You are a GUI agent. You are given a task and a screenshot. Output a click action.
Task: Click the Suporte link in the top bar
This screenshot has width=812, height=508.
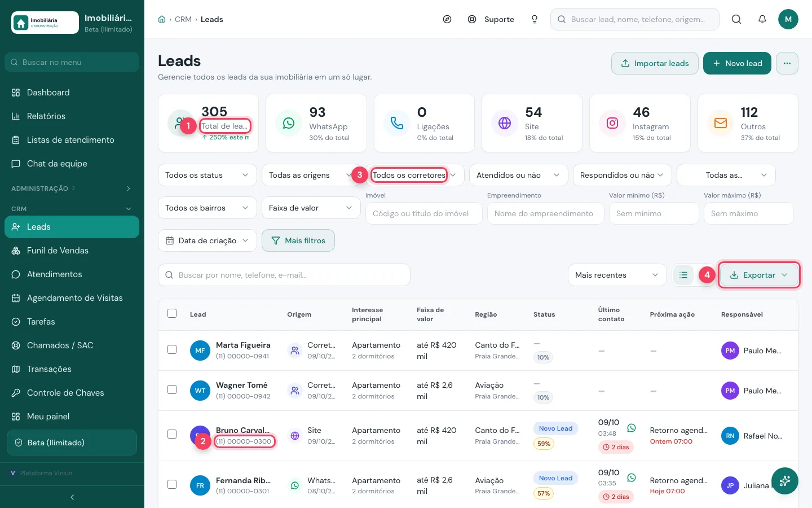[491, 19]
